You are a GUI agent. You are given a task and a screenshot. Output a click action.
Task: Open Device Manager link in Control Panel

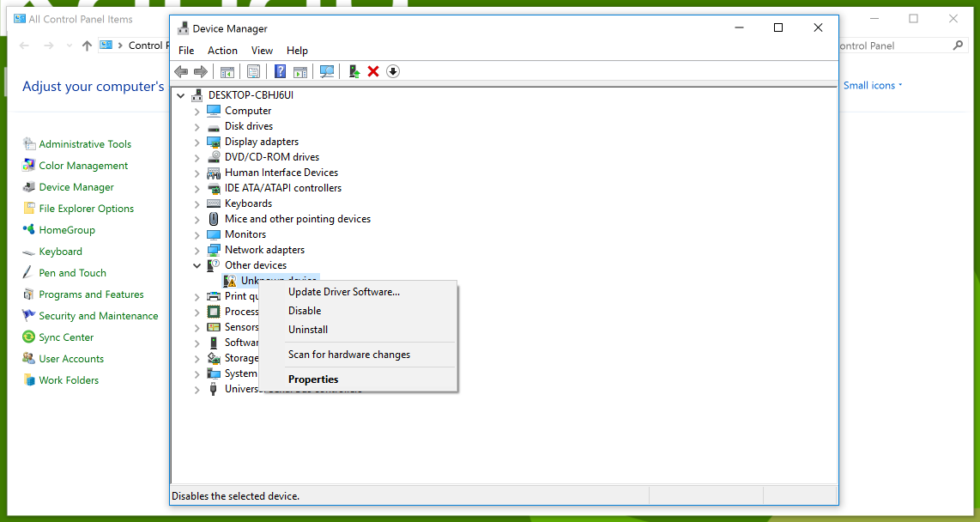point(76,187)
